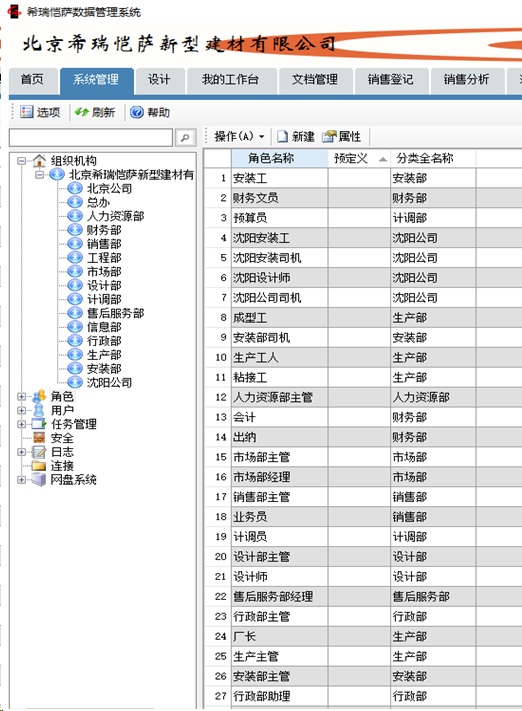The height and width of the screenshot is (711, 522).
Task: Click the 刷新 button label
Action: pos(103,112)
